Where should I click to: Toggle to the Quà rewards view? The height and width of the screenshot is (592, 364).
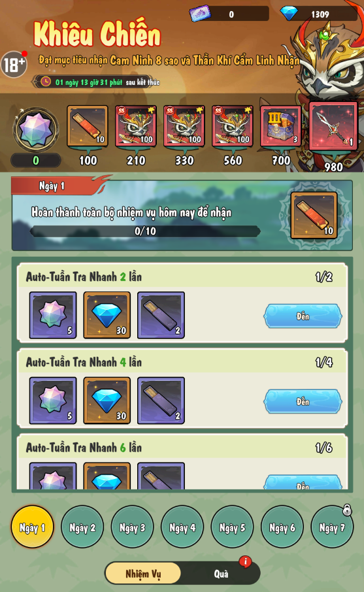(222, 574)
